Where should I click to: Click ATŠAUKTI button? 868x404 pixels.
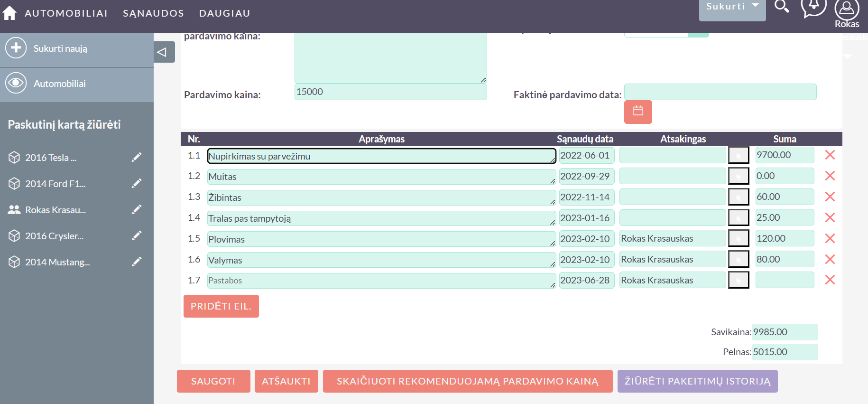click(x=286, y=381)
